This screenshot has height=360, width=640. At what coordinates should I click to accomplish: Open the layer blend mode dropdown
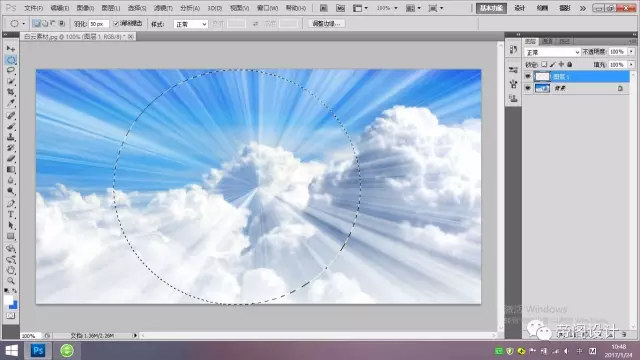tap(552, 52)
